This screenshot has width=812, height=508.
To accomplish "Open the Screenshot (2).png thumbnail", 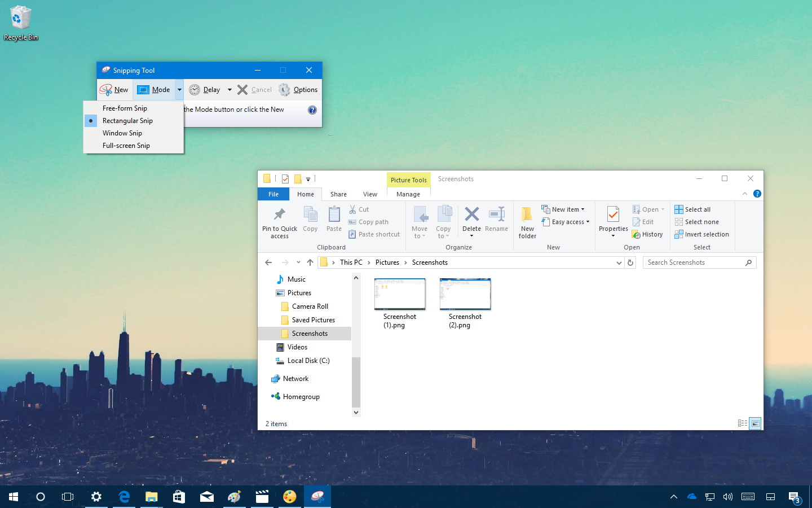I will pos(465,294).
